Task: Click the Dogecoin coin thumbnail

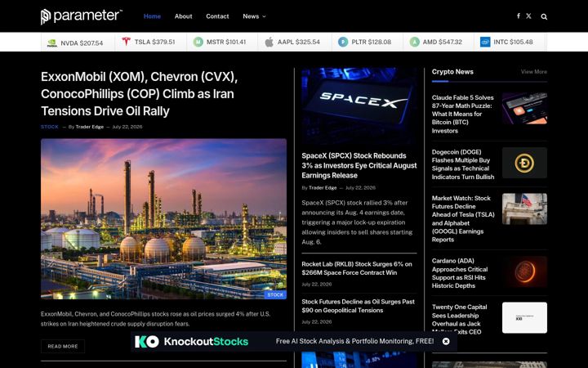Action: [x=524, y=163]
